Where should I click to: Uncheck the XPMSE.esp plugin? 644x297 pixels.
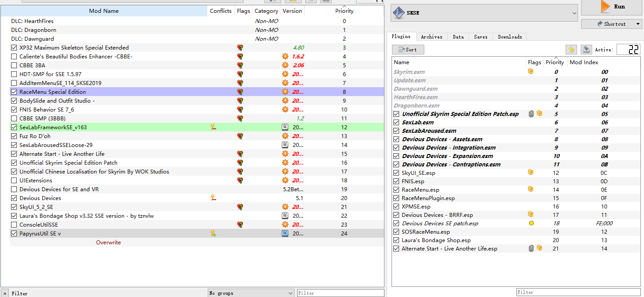click(x=396, y=207)
